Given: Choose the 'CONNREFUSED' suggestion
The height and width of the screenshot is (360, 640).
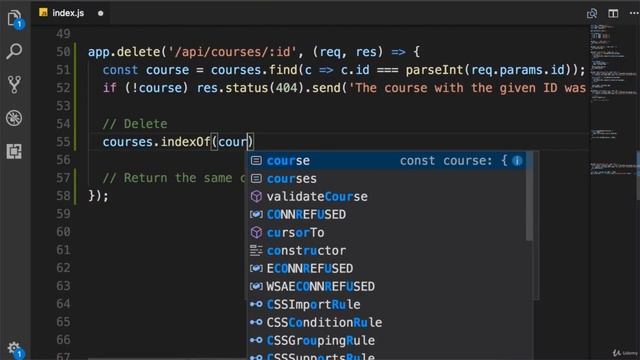Looking at the screenshot, I should click(387, 214).
